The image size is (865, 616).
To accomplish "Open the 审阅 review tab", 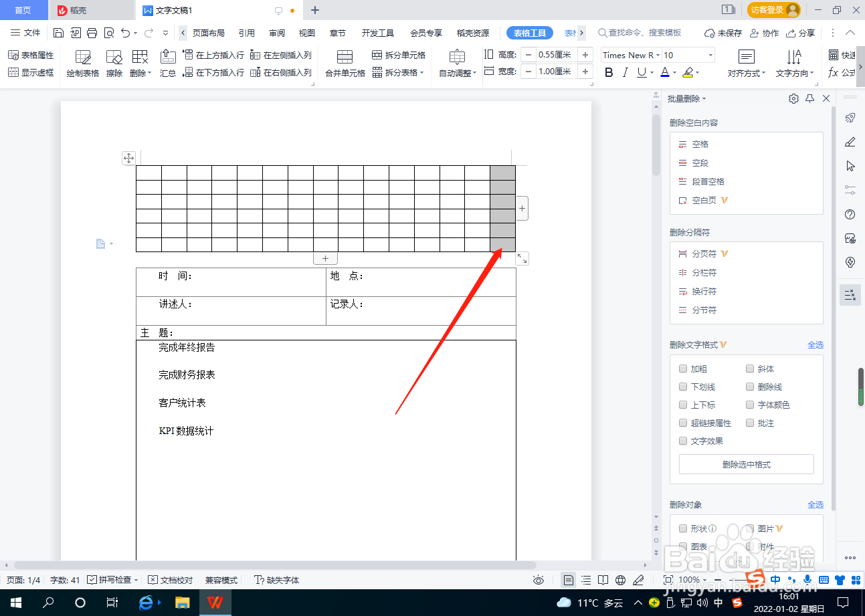I will 277,32.
